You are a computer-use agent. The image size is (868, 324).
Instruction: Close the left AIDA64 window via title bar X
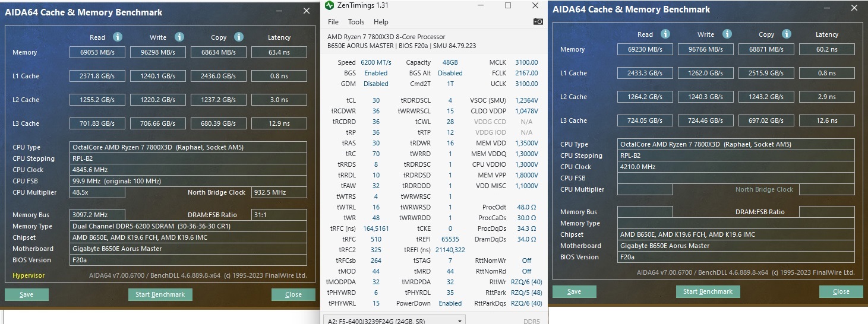[x=307, y=11]
